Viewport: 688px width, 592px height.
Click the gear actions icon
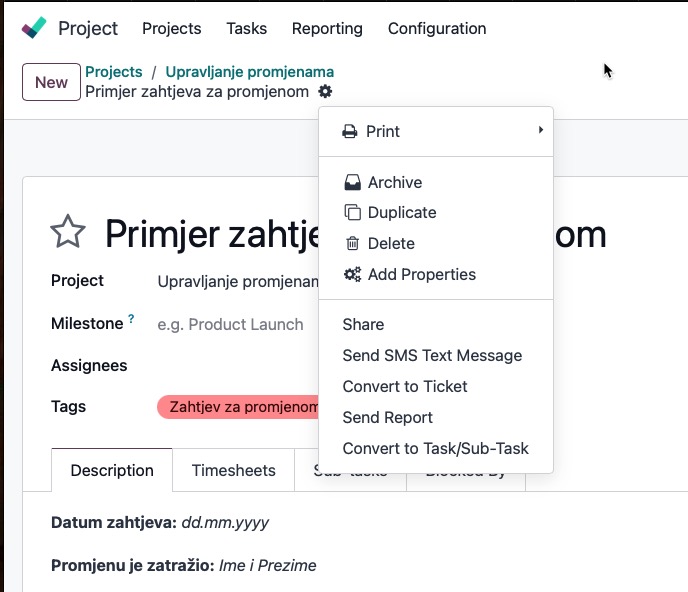(325, 92)
